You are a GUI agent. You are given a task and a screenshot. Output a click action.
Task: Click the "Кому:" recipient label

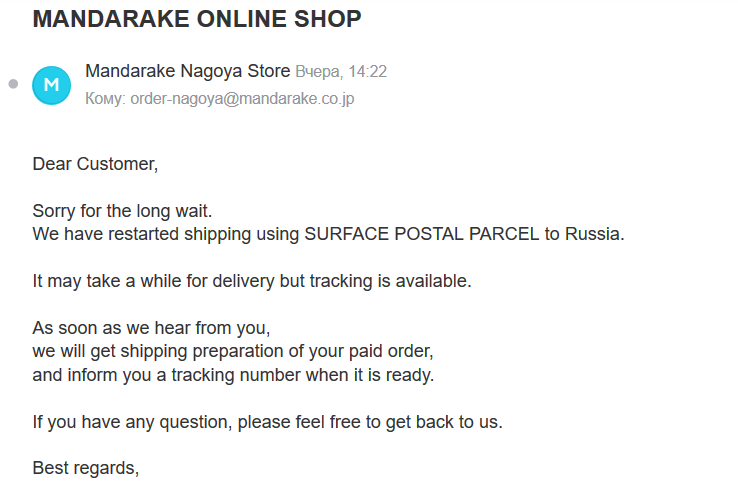(106, 99)
